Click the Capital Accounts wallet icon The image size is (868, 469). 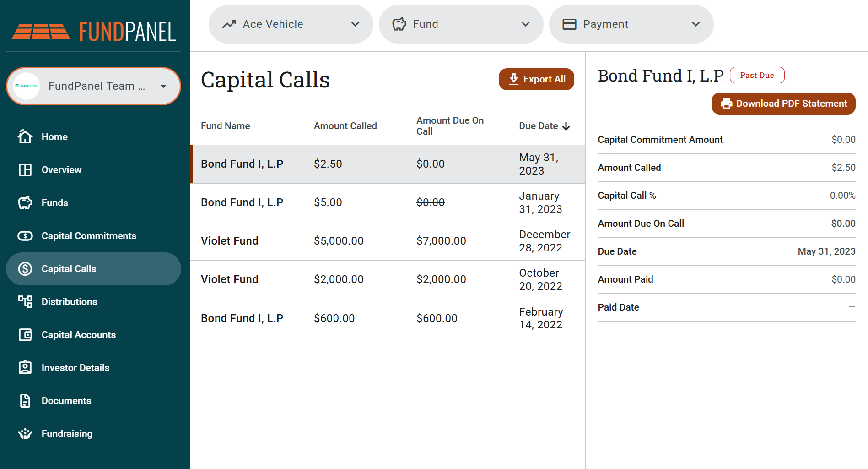click(25, 335)
